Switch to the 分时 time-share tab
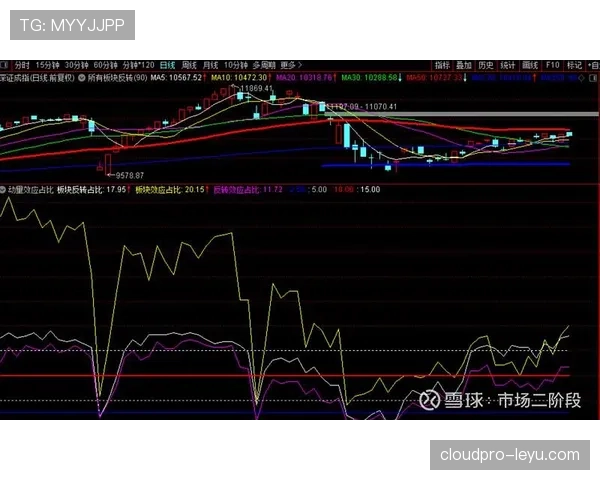This screenshot has width=600, height=480. [x=22, y=65]
